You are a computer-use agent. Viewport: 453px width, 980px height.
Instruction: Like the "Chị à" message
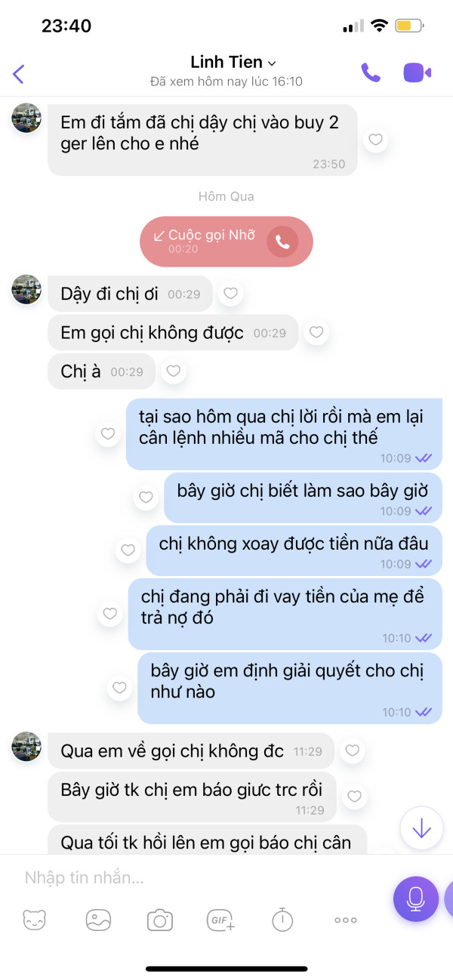click(174, 371)
